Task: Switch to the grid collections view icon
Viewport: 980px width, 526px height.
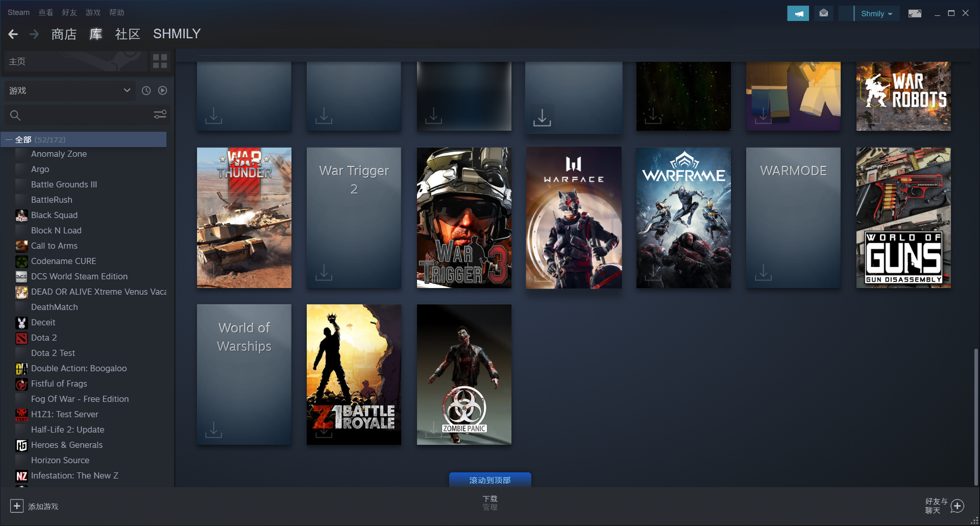Action: tap(160, 61)
